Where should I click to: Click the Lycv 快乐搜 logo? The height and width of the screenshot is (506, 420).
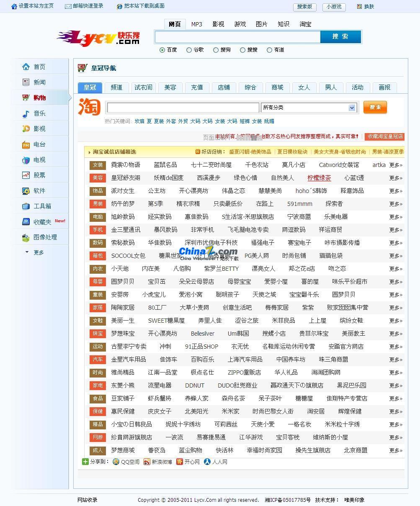pos(98,38)
